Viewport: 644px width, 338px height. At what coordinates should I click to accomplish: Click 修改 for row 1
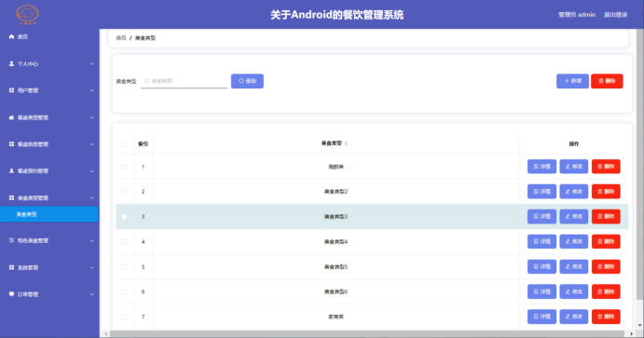pyautogui.click(x=574, y=167)
